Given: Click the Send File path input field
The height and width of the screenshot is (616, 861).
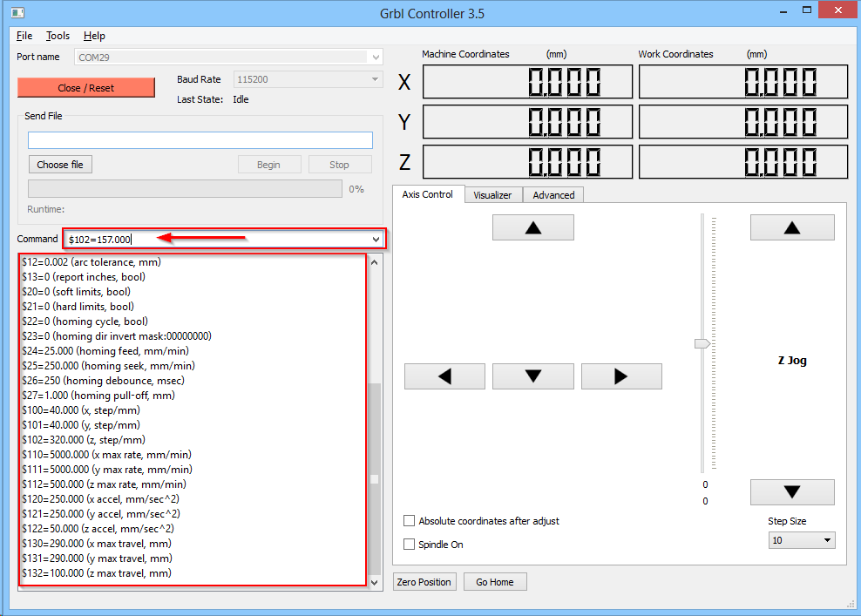Looking at the screenshot, I should click(x=200, y=140).
